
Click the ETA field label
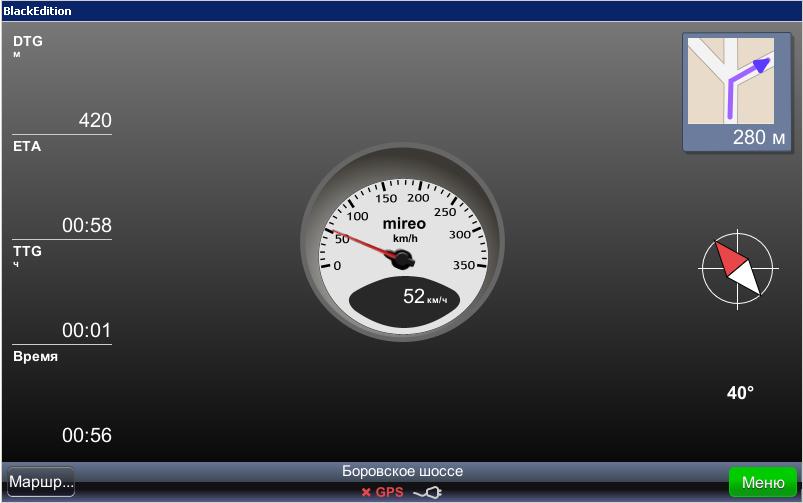click(27, 147)
